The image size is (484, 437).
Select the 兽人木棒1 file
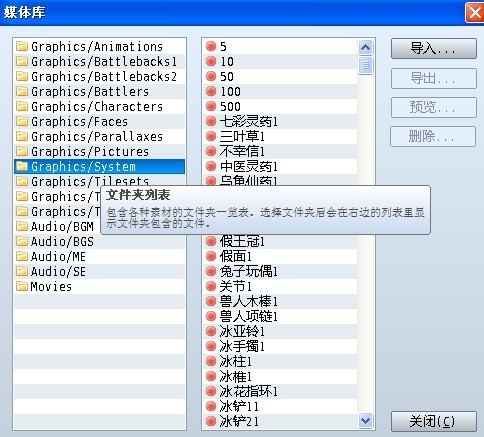pos(280,301)
